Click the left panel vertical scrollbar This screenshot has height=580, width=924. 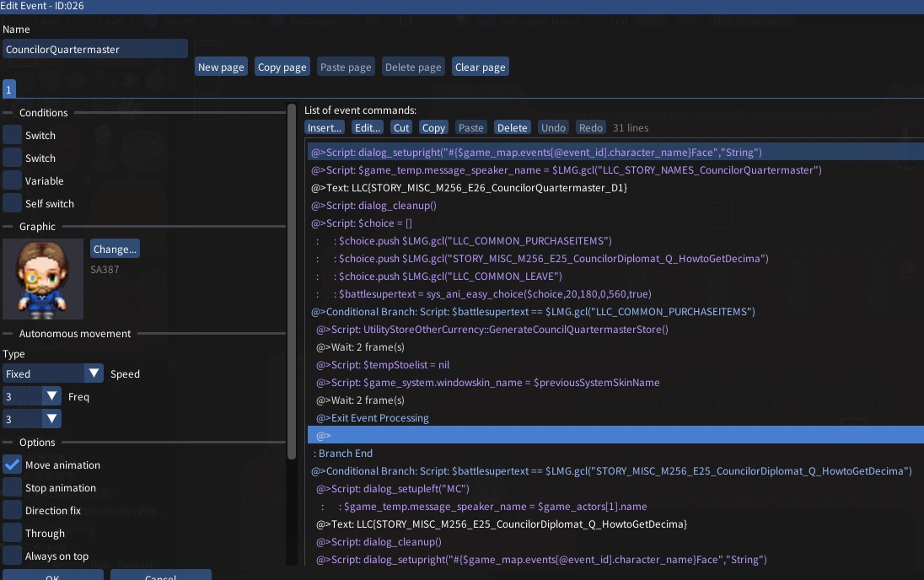coord(291,282)
